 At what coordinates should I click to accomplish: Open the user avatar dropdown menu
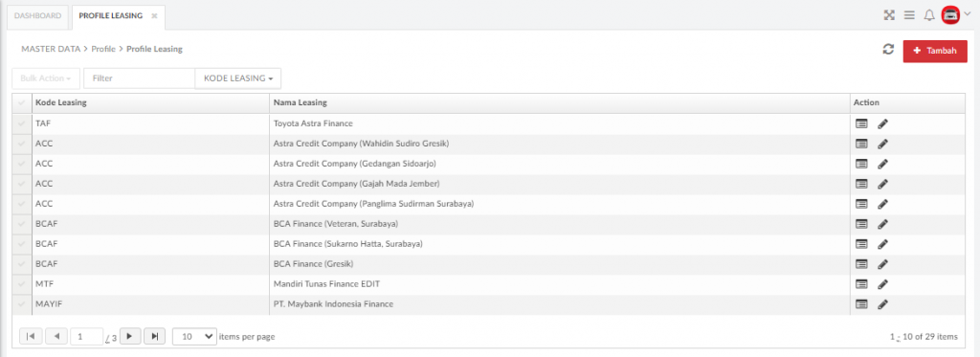point(956,15)
